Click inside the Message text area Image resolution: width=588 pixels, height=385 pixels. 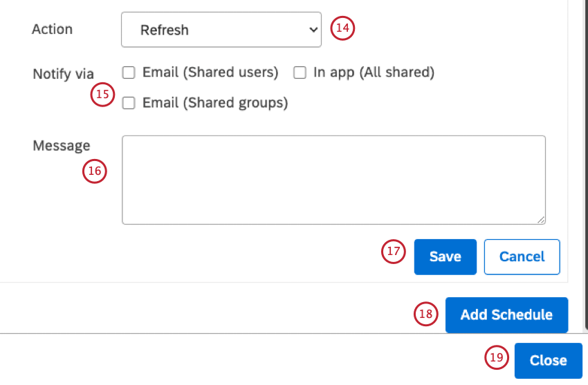[333, 180]
